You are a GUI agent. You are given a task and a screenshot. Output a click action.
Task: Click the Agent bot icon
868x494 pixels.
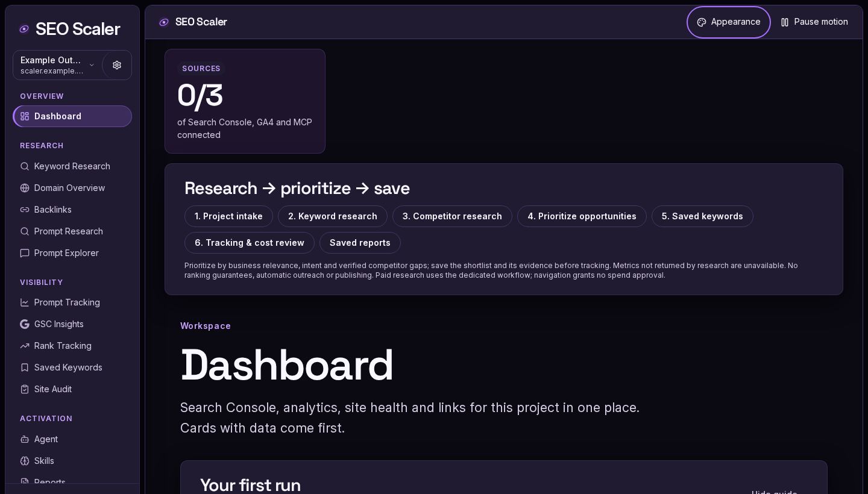pyautogui.click(x=25, y=439)
